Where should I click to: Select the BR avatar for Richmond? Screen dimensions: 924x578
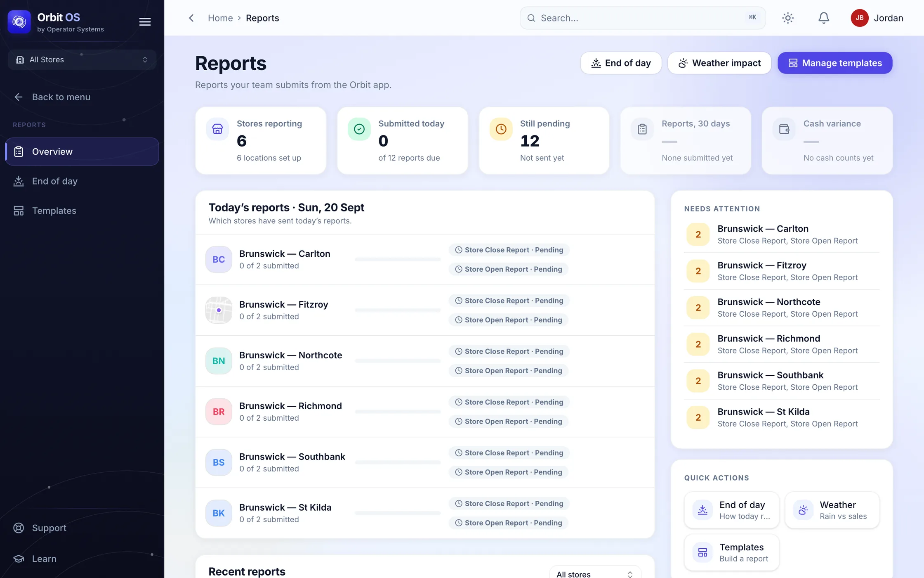[x=219, y=412]
